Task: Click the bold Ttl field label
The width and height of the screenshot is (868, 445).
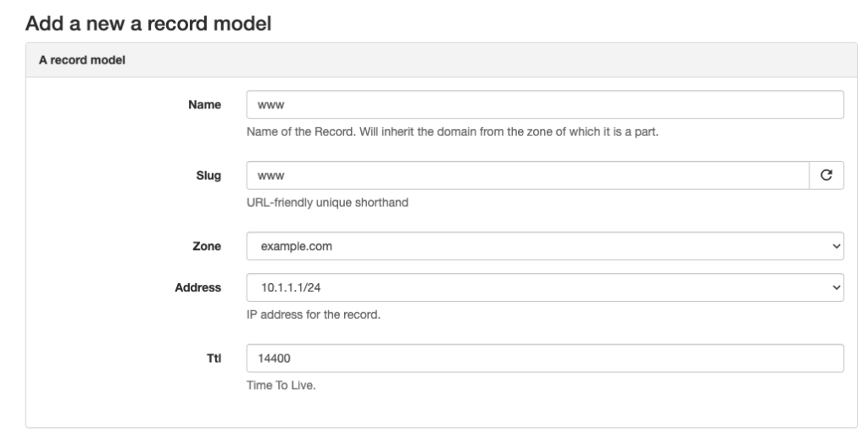Action: pos(214,358)
